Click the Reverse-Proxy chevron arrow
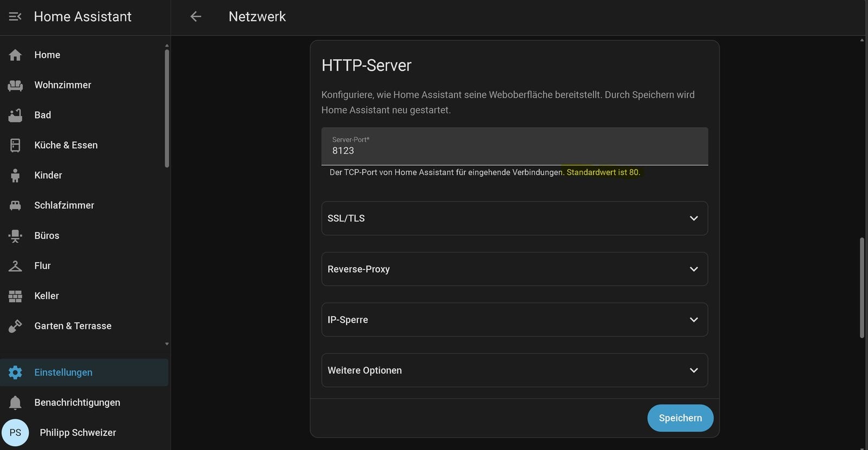This screenshot has width=868, height=450. pyautogui.click(x=693, y=269)
